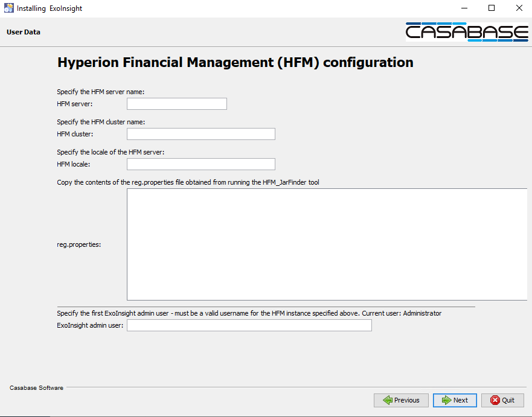The width and height of the screenshot is (532, 417).
Task: Click the 'reg.properties:' label
Action: pyautogui.click(x=79, y=245)
